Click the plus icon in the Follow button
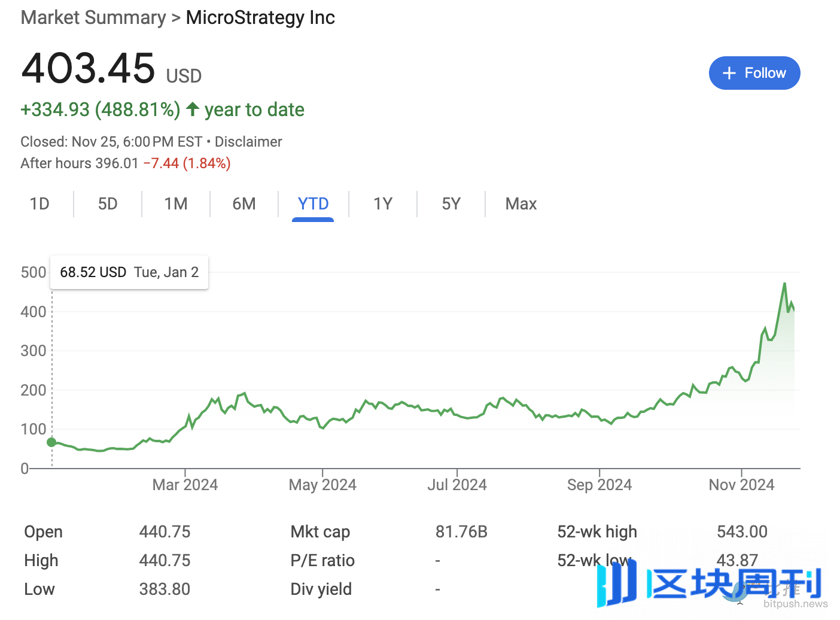 click(x=729, y=72)
